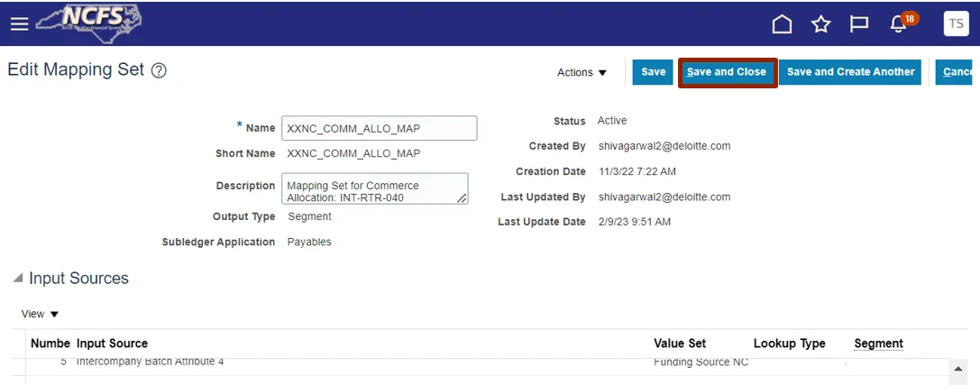The image size is (980, 385).
Task: Go to the Home icon
Action: (x=782, y=24)
